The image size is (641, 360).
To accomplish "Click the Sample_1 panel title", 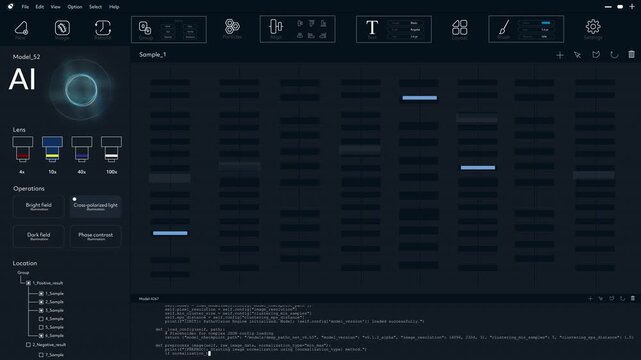I will [x=152, y=55].
